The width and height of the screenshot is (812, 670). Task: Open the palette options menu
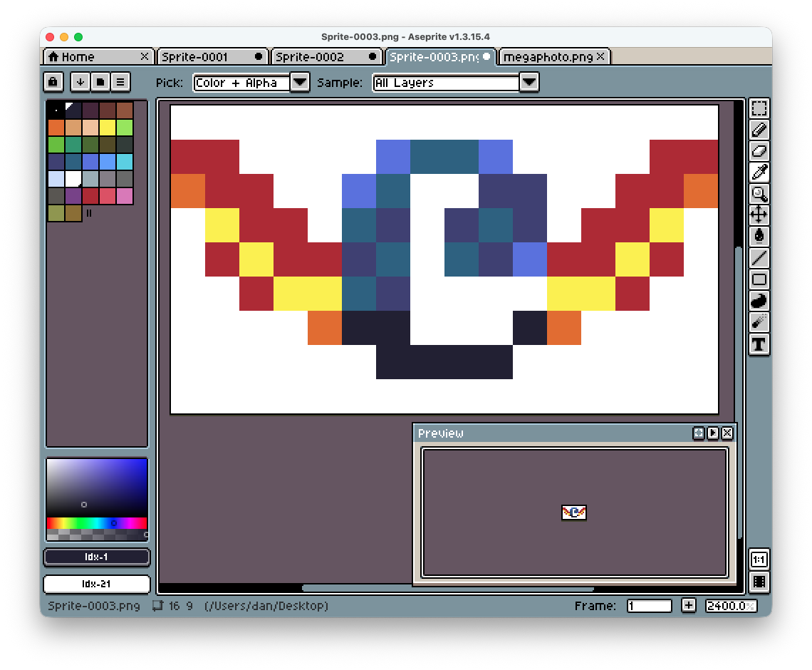pyautogui.click(x=120, y=82)
